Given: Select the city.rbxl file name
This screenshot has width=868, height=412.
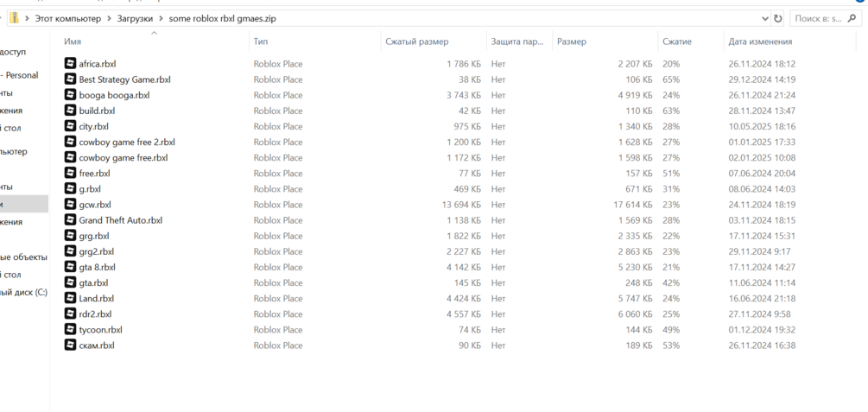Looking at the screenshot, I should [x=93, y=126].
